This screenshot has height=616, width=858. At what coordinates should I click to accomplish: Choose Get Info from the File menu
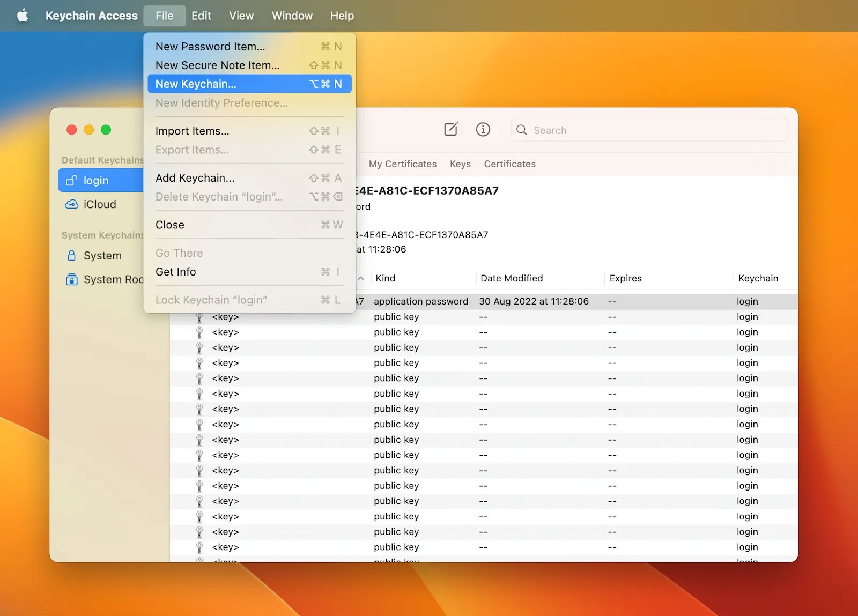[x=249, y=272]
